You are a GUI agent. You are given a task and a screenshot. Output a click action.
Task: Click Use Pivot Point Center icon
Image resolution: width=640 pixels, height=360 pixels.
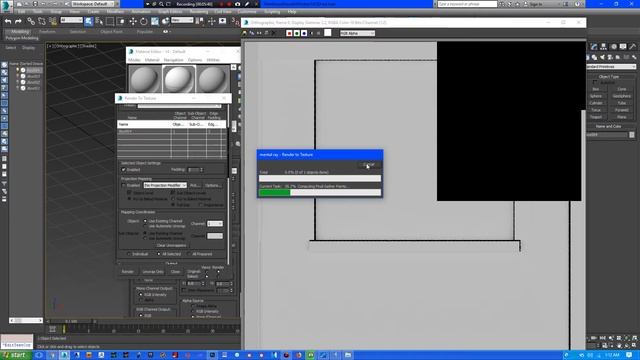click(200, 21)
